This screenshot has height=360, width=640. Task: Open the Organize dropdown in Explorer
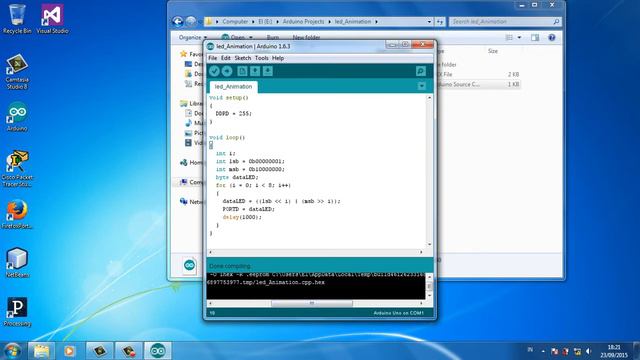point(193,37)
